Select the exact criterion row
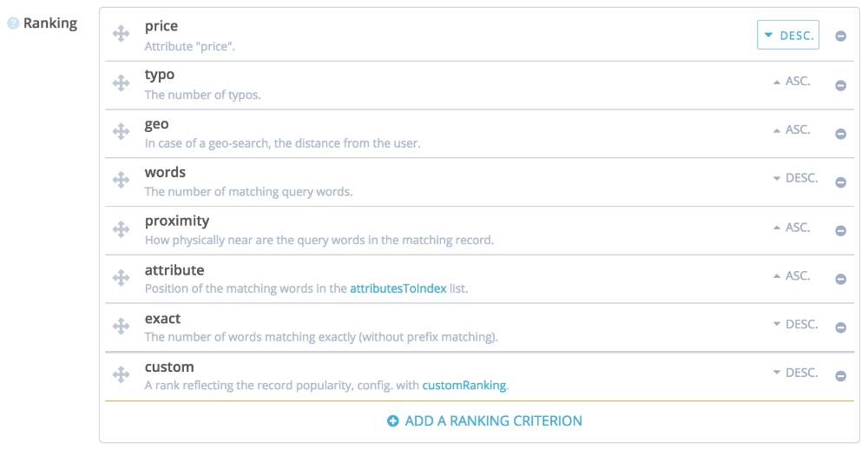Viewport: 868px width, 450px height. [x=434, y=327]
